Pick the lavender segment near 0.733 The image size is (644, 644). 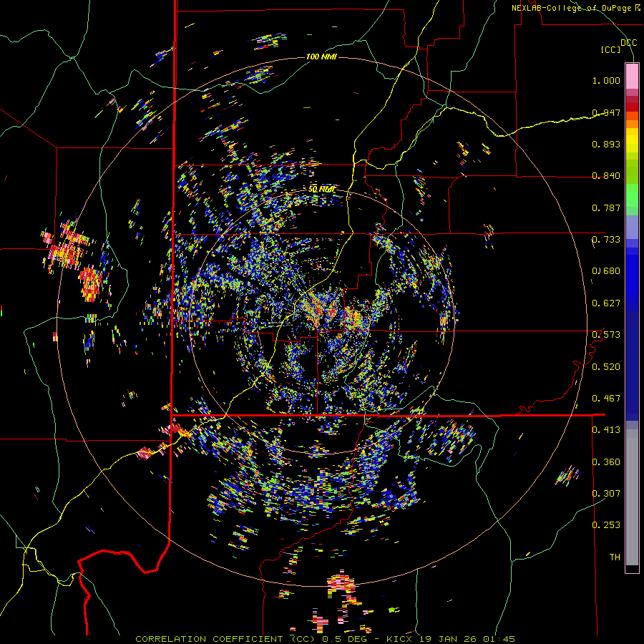632,227
